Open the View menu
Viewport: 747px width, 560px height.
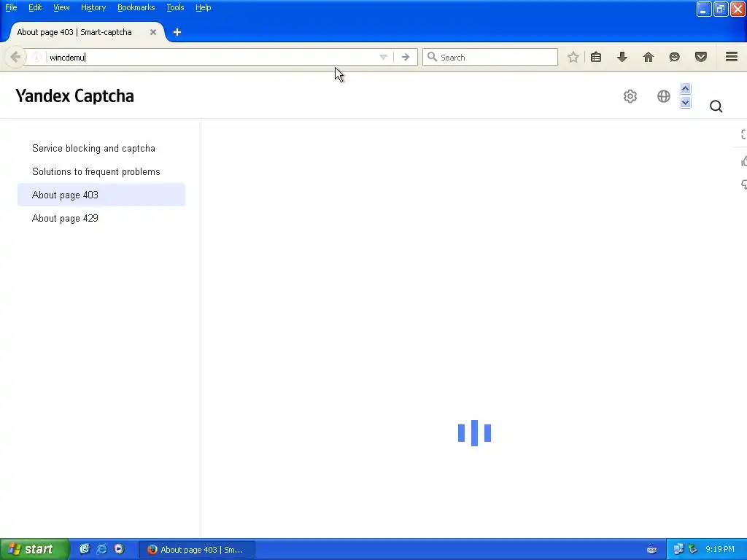coord(61,7)
